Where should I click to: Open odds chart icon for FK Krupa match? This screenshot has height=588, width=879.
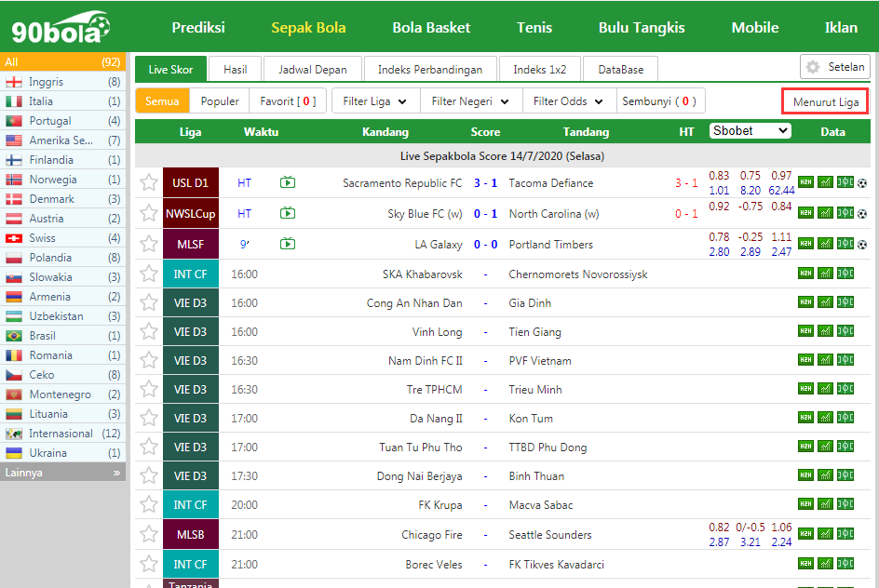[x=825, y=504]
